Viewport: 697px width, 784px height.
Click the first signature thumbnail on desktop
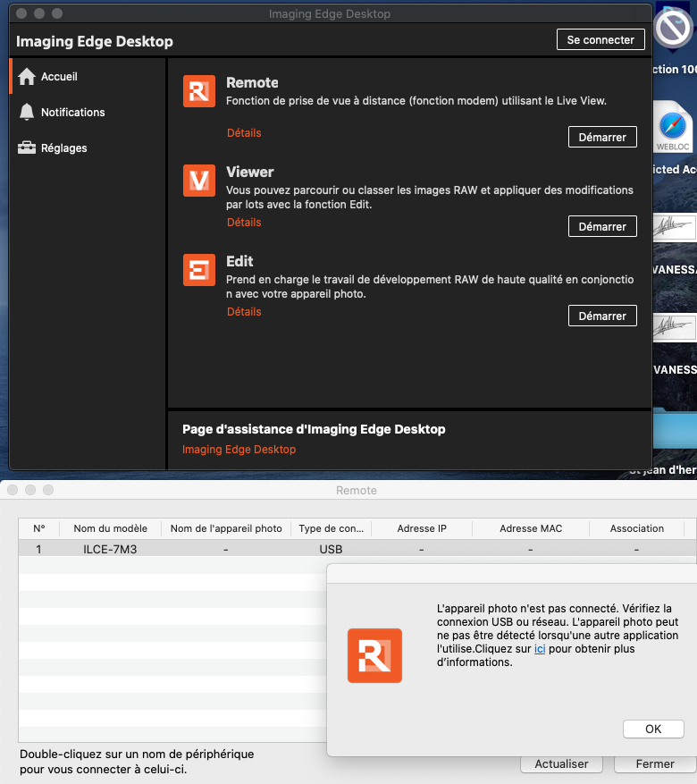coord(674,227)
